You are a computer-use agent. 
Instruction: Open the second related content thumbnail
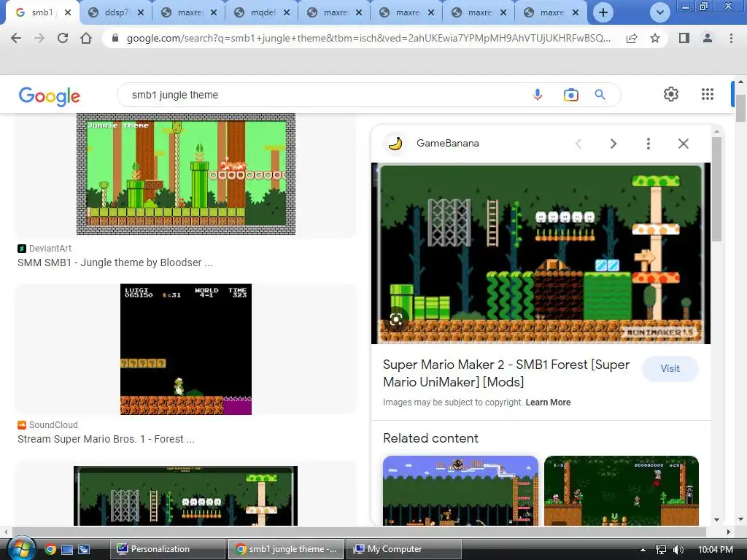pos(622,491)
